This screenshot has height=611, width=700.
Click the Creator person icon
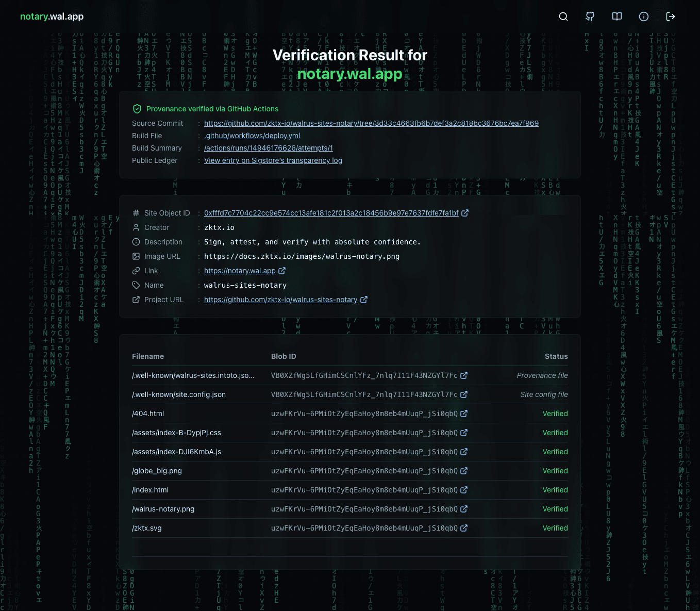point(136,227)
